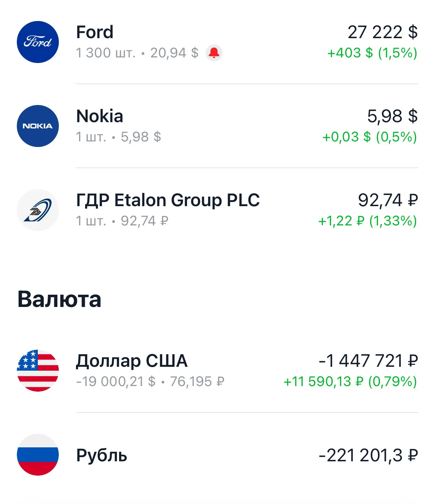Tap the red bell alert icon
Screen dimensions: 435x504
tap(214, 53)
